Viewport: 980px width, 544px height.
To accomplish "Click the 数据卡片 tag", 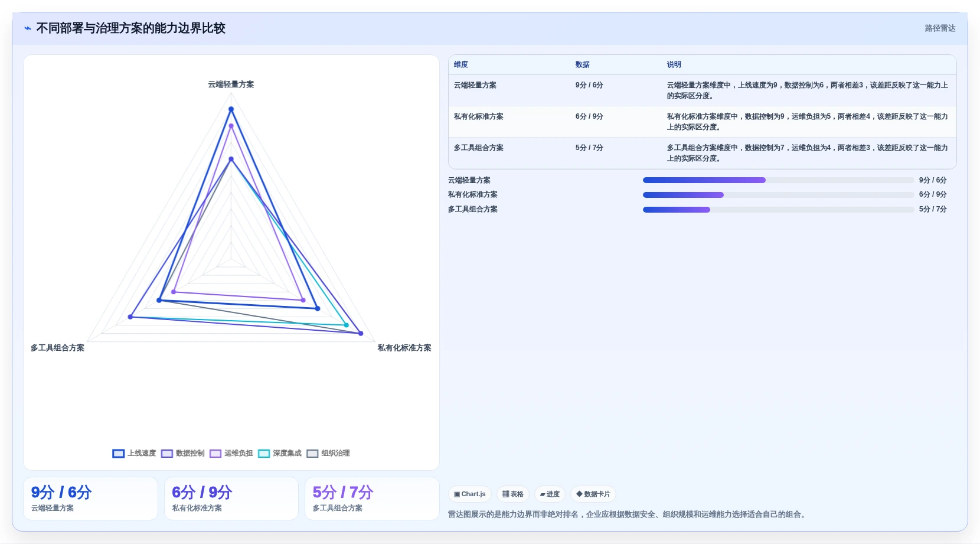I will pos(593,494).
